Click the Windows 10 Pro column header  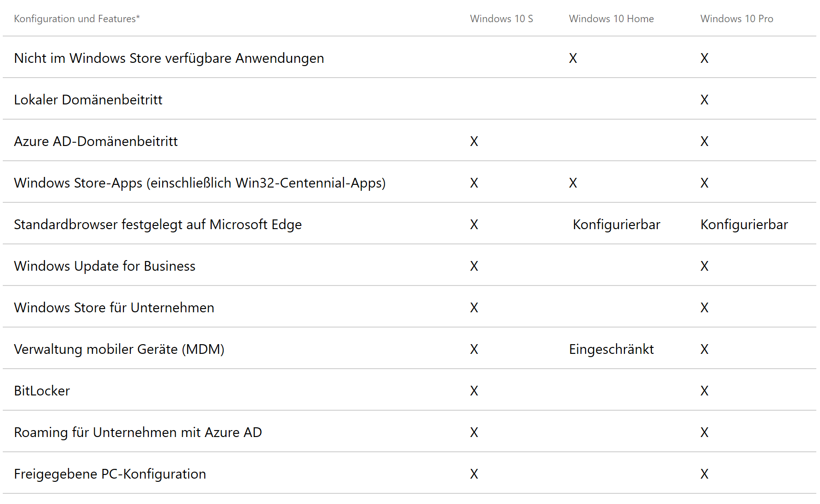click(736, 19)
